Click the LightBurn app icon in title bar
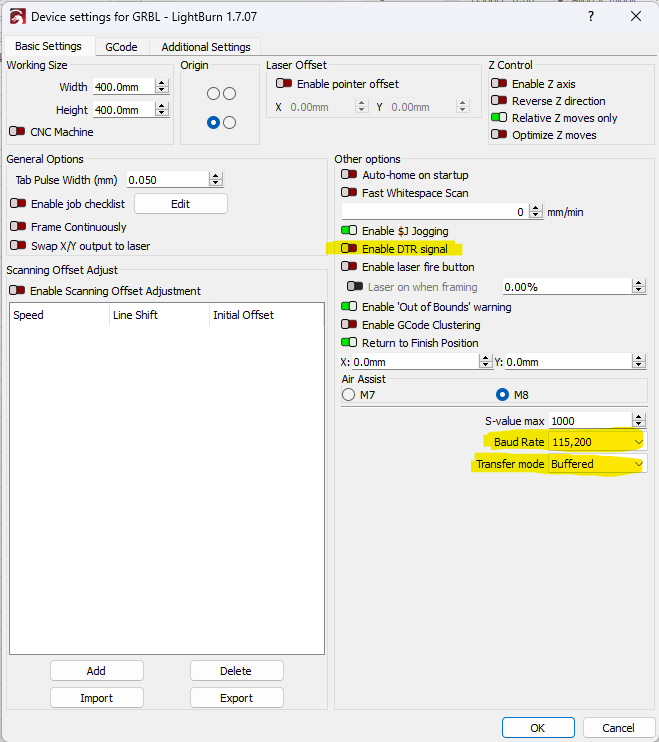Screen dimensions: 659x742 tap(18, 17)
